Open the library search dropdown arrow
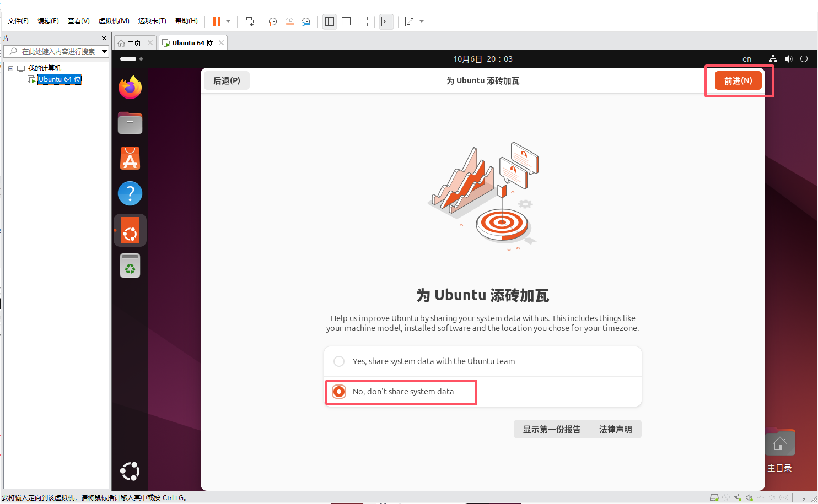This screenshot has width=818, height=504. [x=104, y=51]
